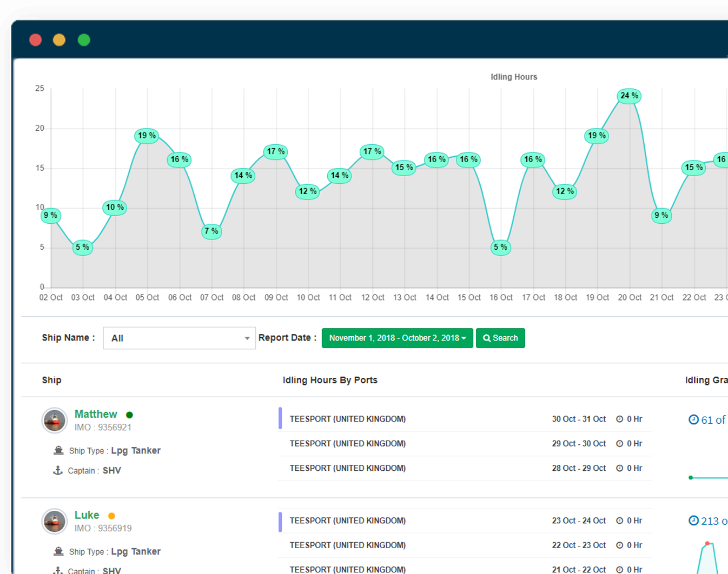The image size is (728, 574).
Task: Click the clock icon beside 213
Action: click(693, 520)
